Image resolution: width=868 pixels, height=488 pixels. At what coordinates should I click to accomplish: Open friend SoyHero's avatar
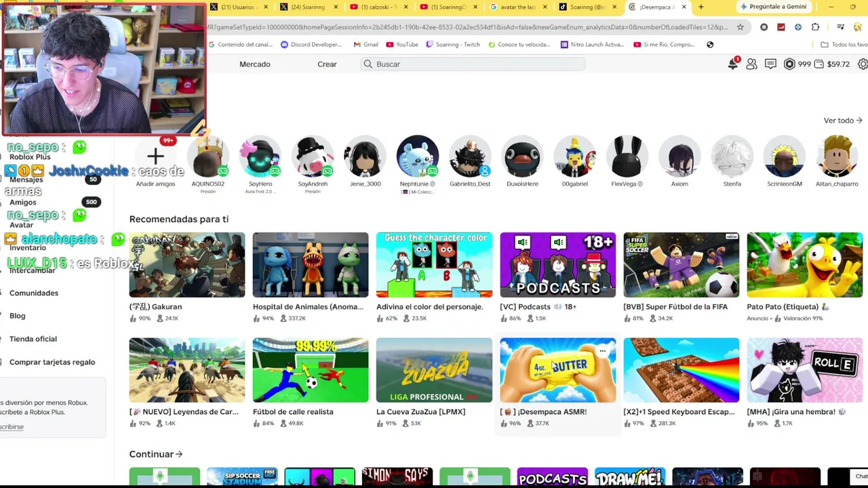[260, 157]
